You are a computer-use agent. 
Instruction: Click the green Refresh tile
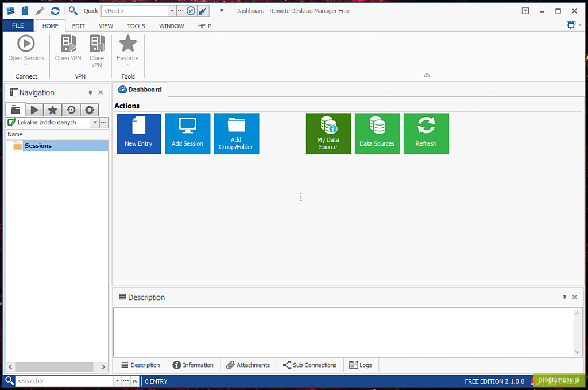(x=426, y=134)
